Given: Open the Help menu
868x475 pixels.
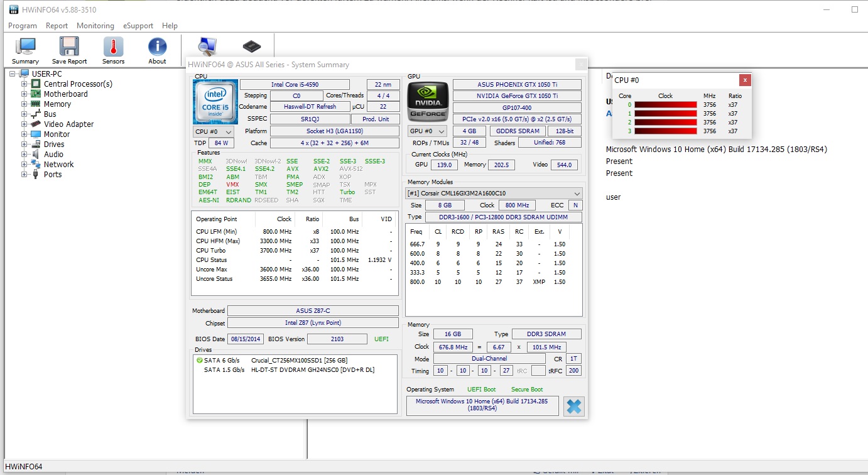Looking at the screenshot, I should pyautogui.click(x=170, y=26).
